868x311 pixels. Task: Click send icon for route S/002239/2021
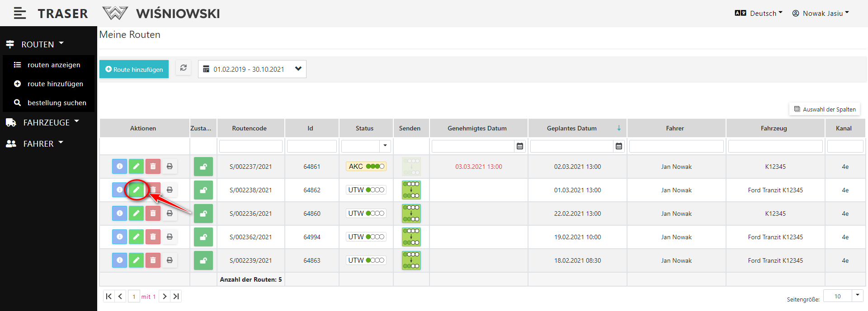pyautogui.click(x=411, y=260)
